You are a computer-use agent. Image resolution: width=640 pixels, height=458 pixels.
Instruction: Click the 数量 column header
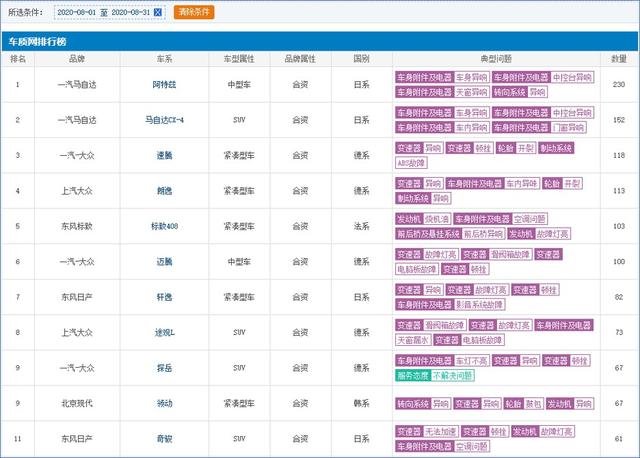click(x=619, y=59)
